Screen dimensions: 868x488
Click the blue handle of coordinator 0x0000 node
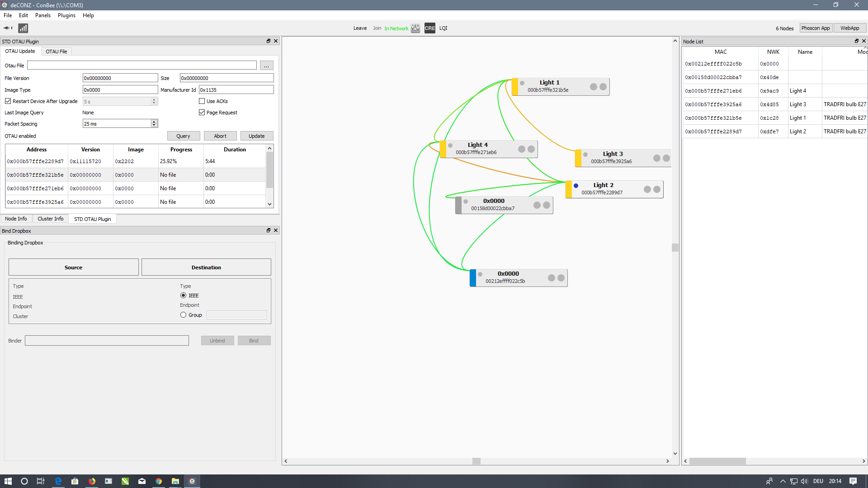pos(473,278)
